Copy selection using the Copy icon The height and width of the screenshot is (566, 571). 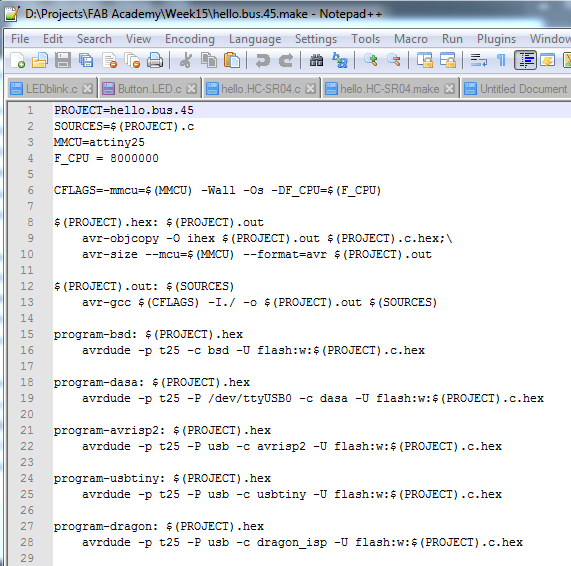[209, 60]
